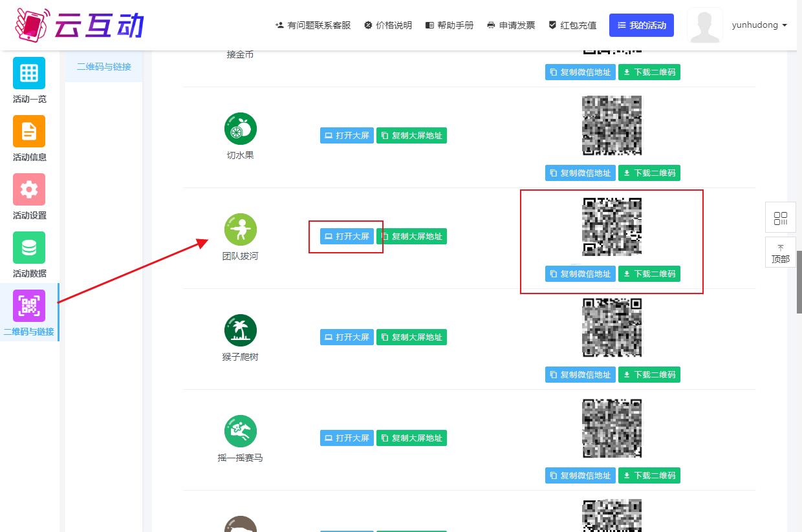Viewport: 802px width, 532px height.
Task: Open the 活动数据 database icon
Action: click(x=29, y=248)
